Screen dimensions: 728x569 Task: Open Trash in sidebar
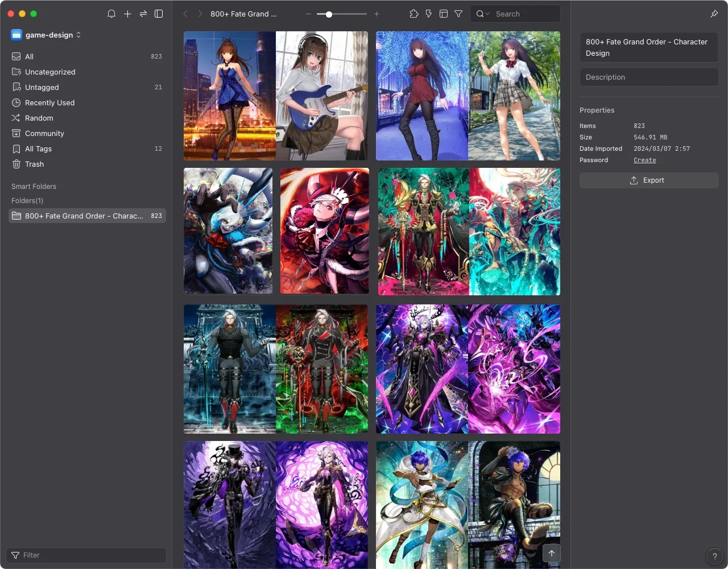pos(87,164)
